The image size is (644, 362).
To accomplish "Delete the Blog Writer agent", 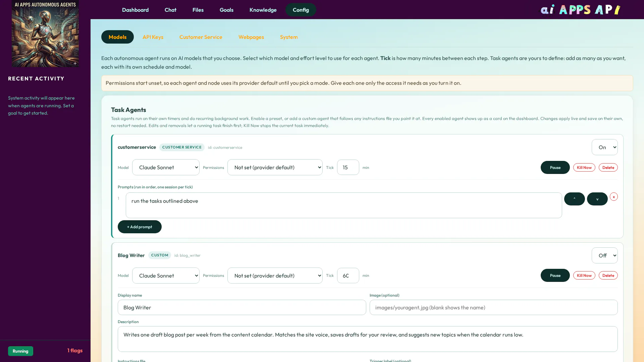I will pyautogui.click(x=608, y=275).
